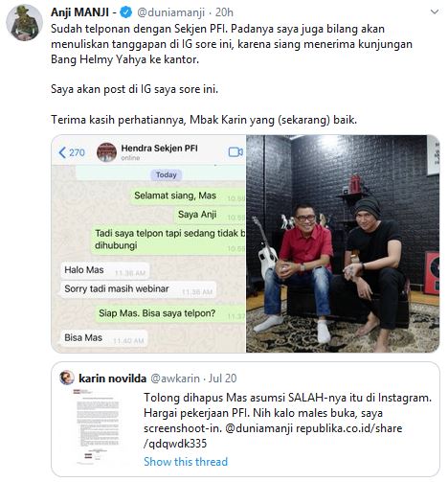
Task: Open the 20h timestamp link
Action: click(x=224, y=12)
